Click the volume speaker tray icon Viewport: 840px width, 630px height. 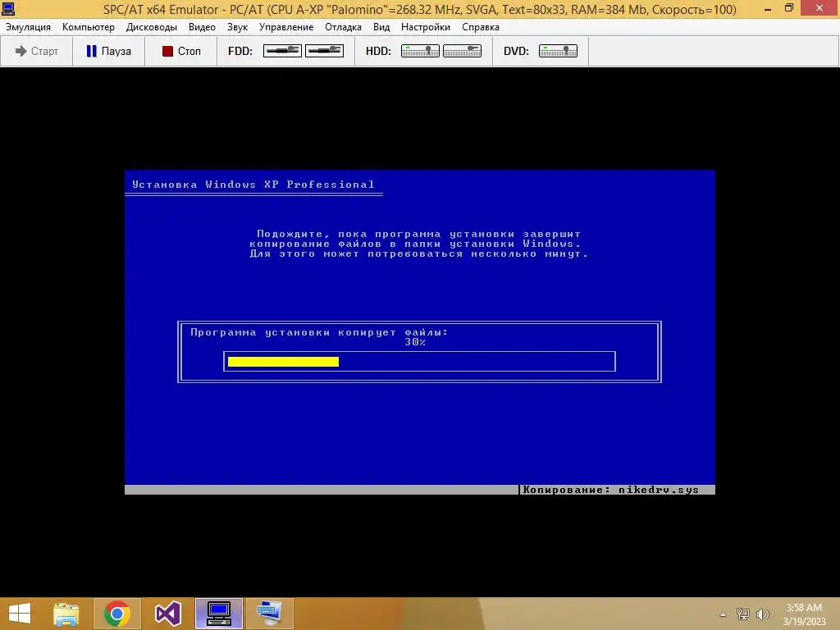point(762,614)
